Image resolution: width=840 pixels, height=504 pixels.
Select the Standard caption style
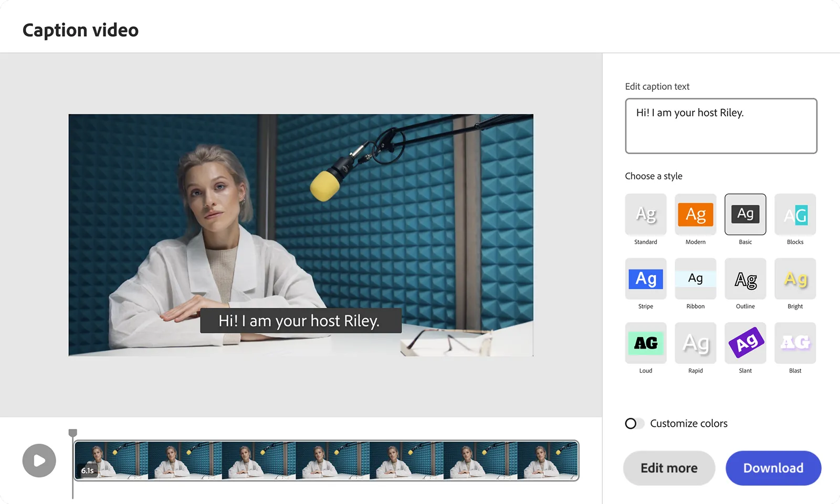(645, 214)
